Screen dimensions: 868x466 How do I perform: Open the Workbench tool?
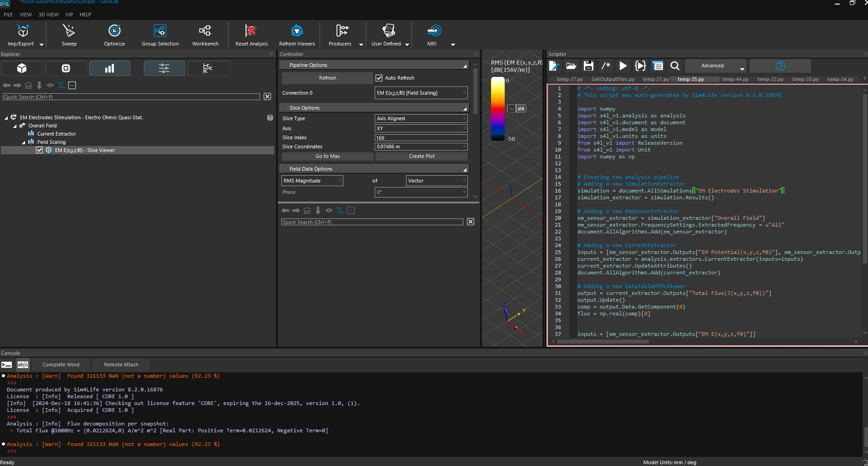point(205,35)
